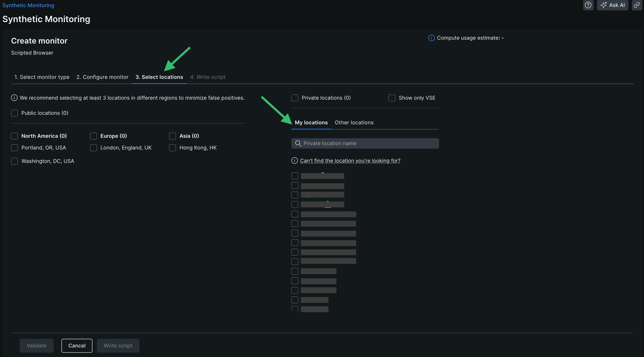Viewport: 644px width, 357px height.
Task: Enable the Public locations checkbox
Action: pos(15,113)
